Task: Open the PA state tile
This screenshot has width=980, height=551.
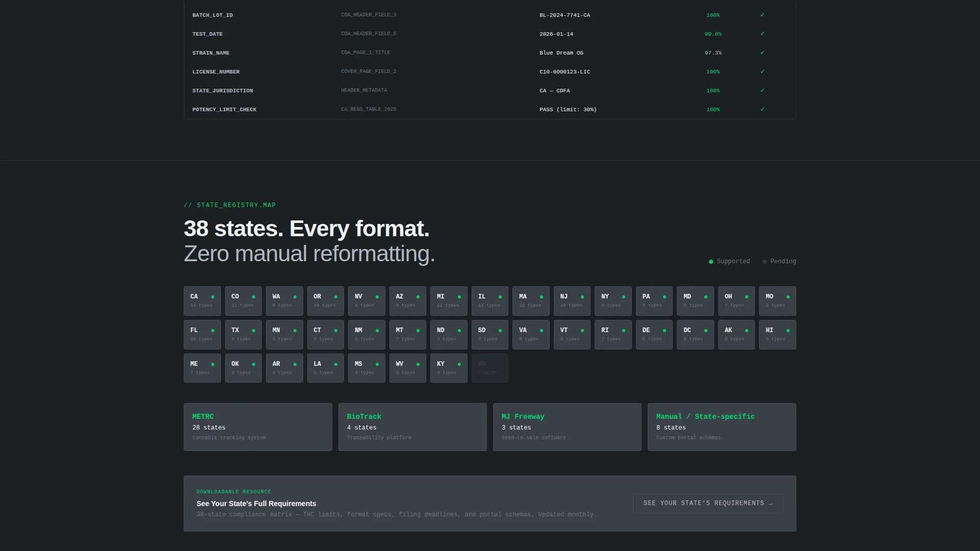Action: click(x=654, y=301)
